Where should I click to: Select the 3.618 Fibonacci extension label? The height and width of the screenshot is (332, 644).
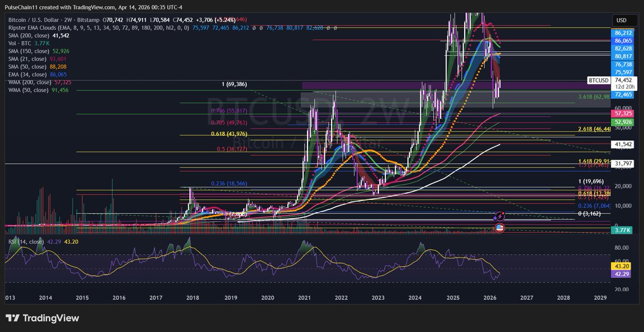tap(594, 97)
